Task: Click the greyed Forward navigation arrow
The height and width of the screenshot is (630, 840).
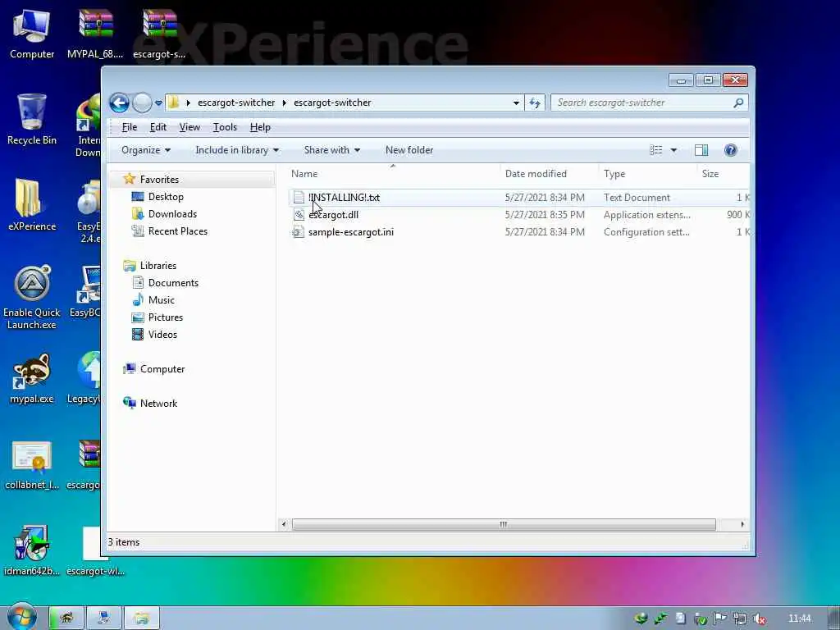Action: [142, 103]
